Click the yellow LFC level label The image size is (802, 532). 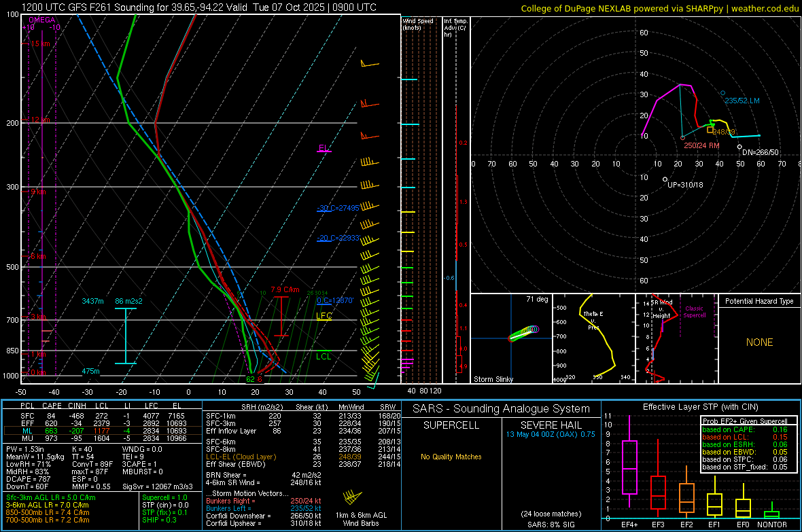pos(324,316)
